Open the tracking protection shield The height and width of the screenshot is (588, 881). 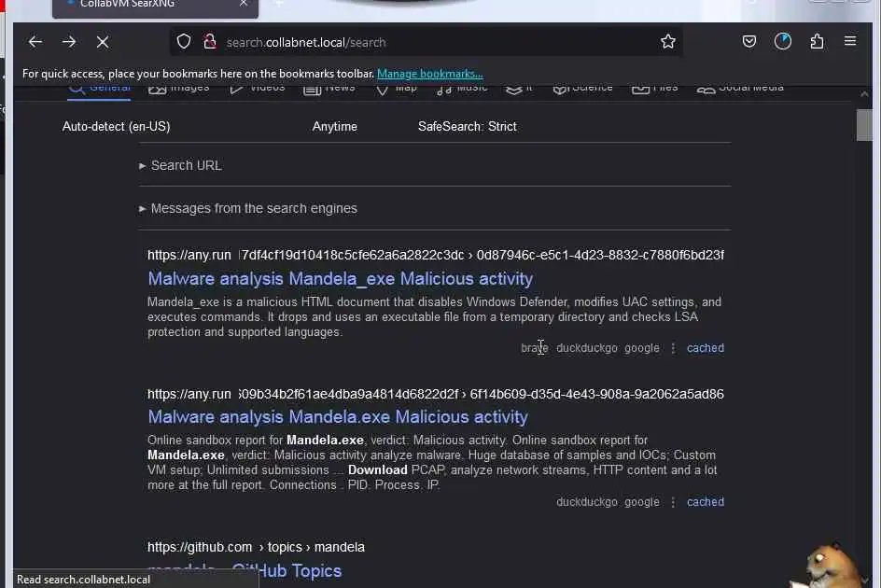tap(184, 42)
